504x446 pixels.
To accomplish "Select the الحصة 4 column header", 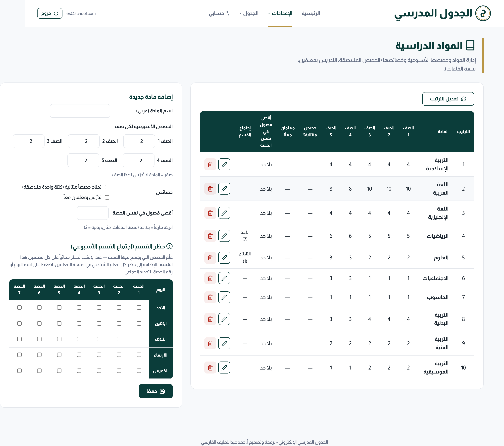I will [79, 290].
